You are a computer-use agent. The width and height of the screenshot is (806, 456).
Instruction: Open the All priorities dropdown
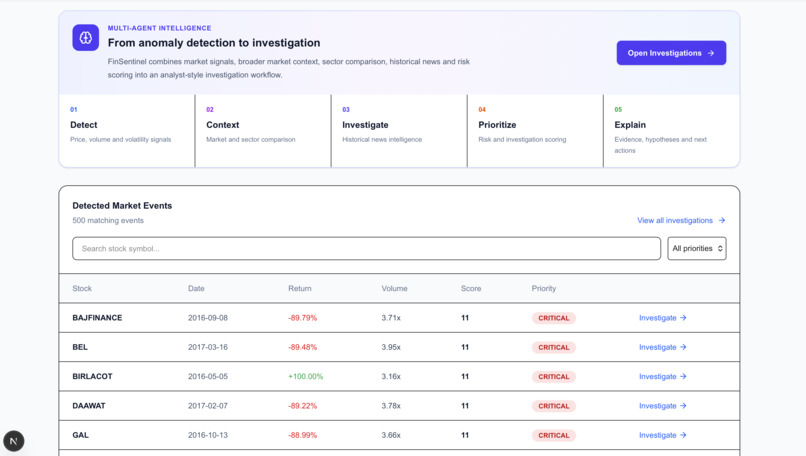697,248
